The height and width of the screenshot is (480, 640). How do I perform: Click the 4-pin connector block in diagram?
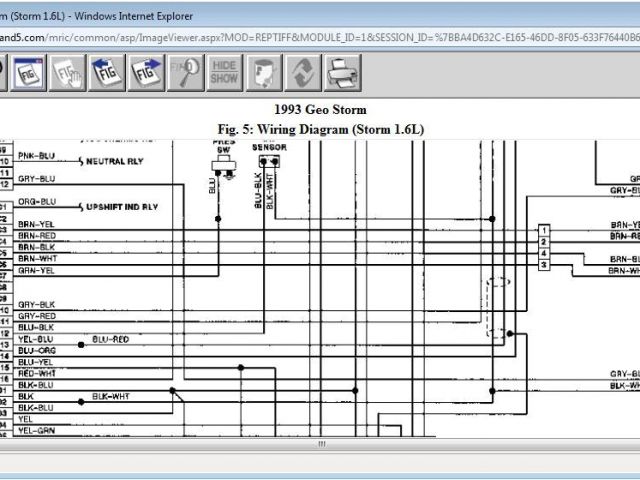(x=543, y=247)
